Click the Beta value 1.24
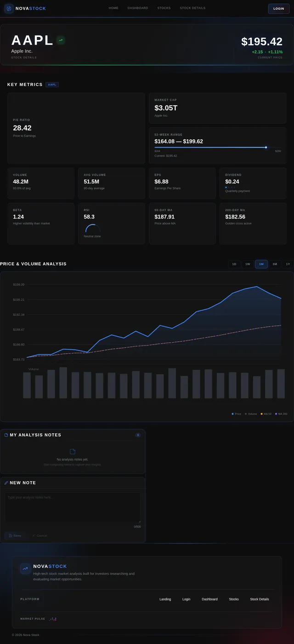The height and width of the screenshot is (644, 294). coord(18,217)
